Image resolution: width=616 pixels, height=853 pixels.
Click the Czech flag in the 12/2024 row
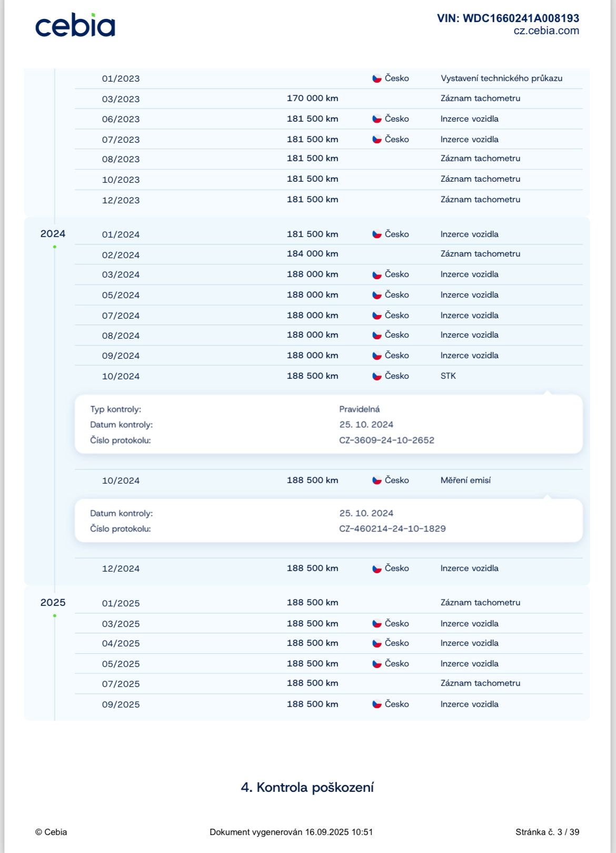pos(377,568)
